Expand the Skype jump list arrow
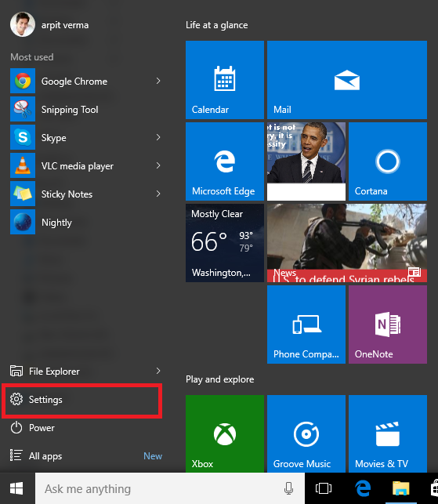The image size is (438, 504). pos(158,137)
